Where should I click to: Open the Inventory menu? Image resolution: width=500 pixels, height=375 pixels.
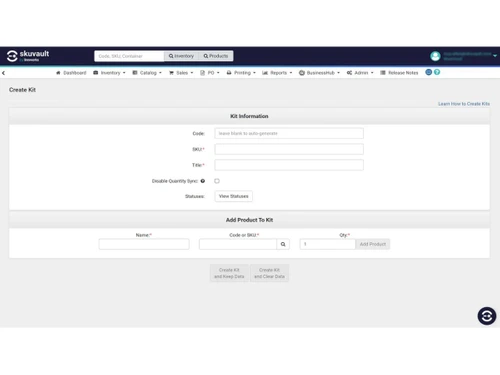110,73
